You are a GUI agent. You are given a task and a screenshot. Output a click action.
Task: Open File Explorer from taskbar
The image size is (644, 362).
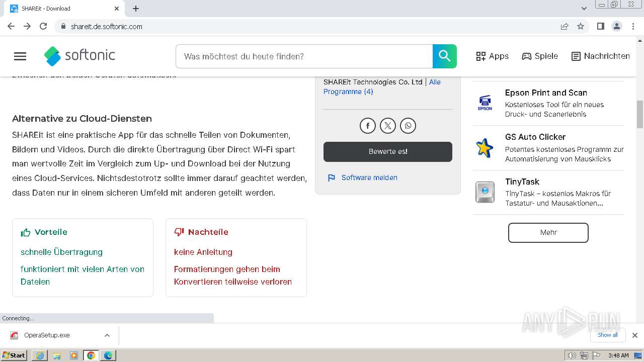[x=57, y=355]
